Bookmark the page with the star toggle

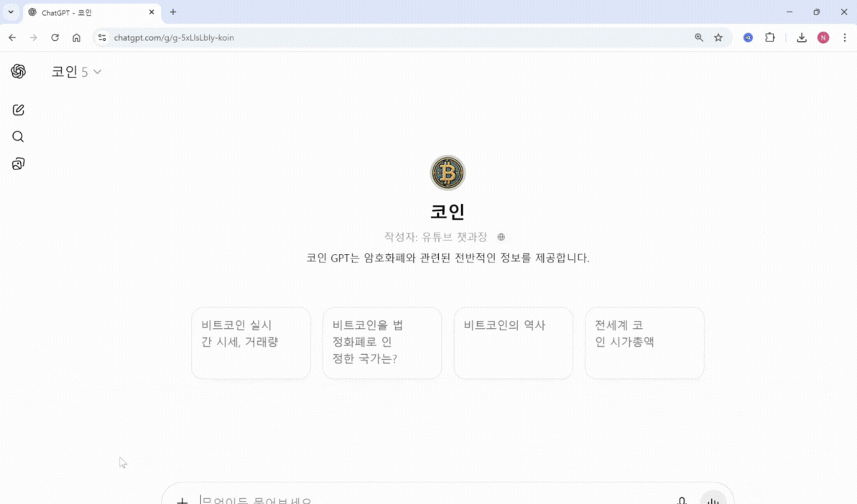718,37
